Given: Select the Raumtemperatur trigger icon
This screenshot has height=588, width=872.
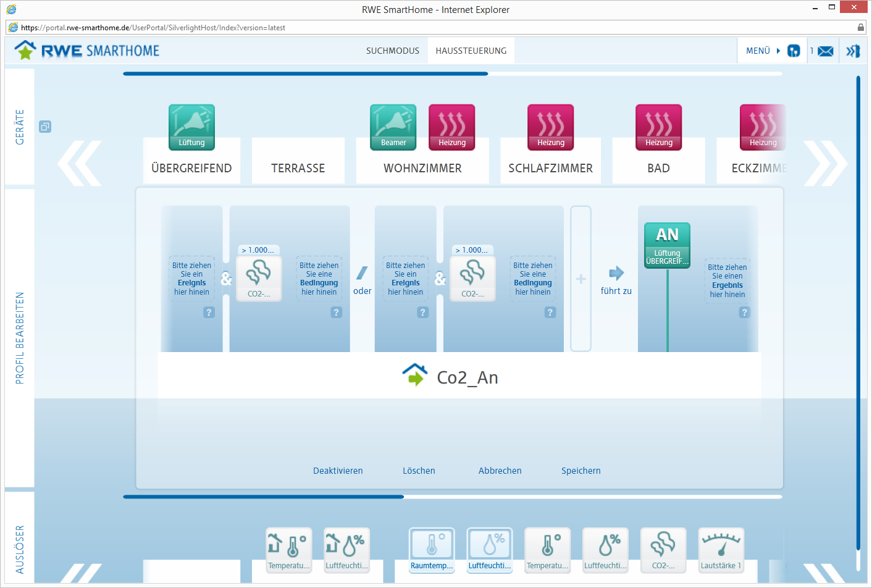Looking at the screenshot, I should coord(432,550).
